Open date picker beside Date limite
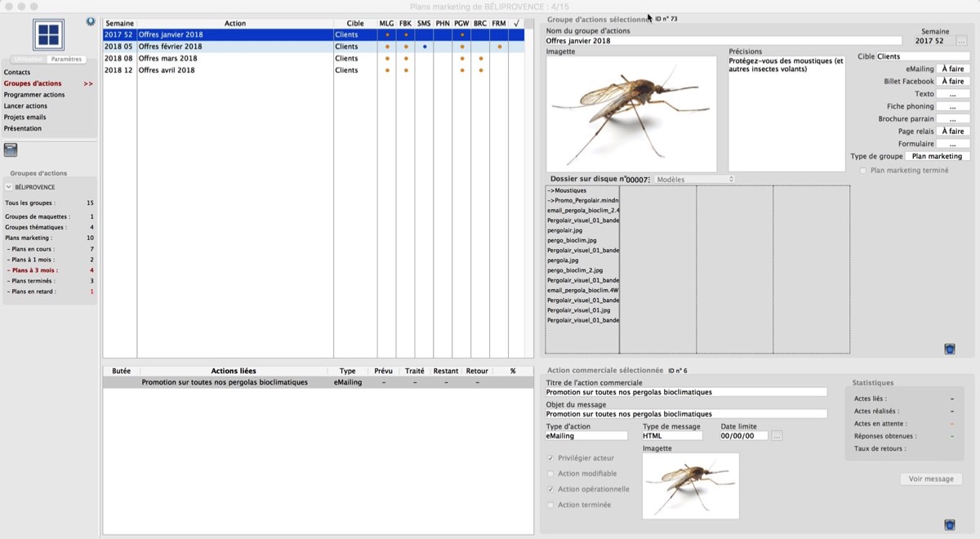Image resolution: width=980 pixels, height=539 pixels. [x=777, y=436]
